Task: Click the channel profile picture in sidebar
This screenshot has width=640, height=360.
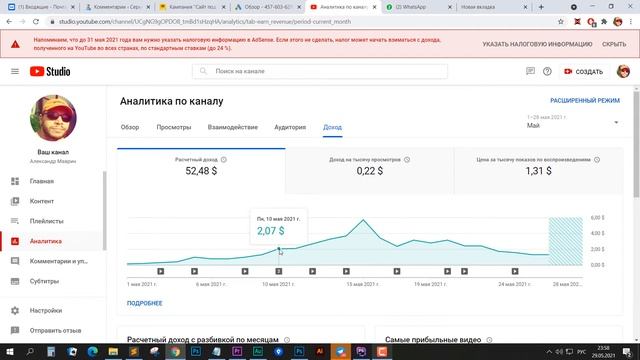Action: tap(53, 118)
